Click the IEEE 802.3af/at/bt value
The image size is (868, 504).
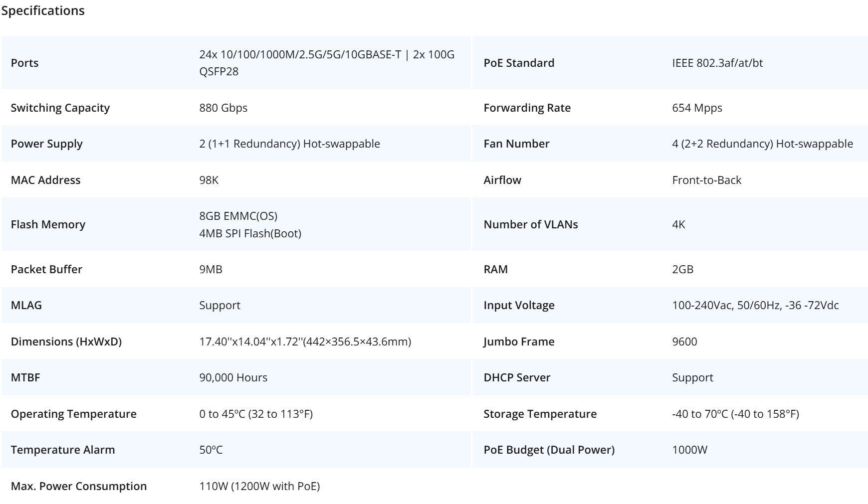[x=717, y=63]
